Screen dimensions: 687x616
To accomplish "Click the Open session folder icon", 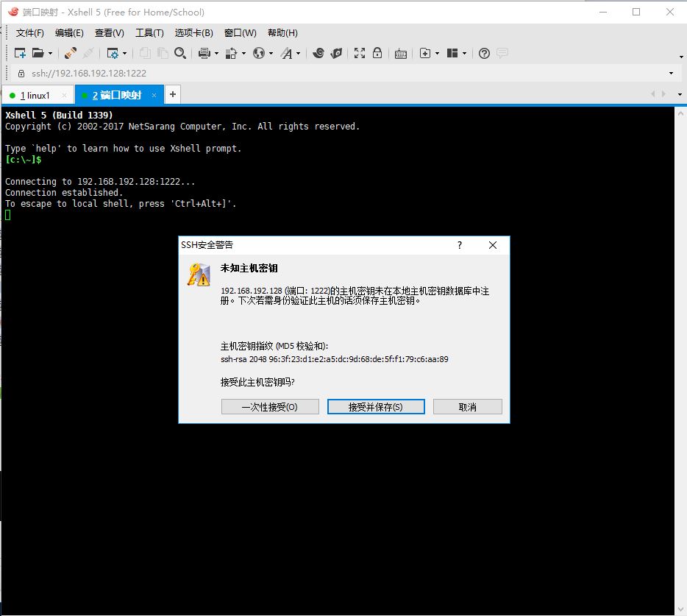I will 38,53.
